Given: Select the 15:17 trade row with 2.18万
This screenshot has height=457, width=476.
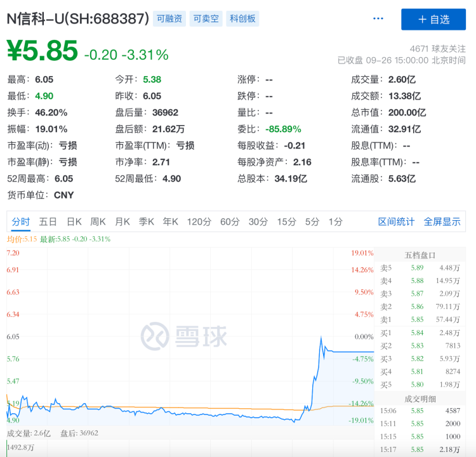Looking at the screenshot, I should click(x=420, y=449).
